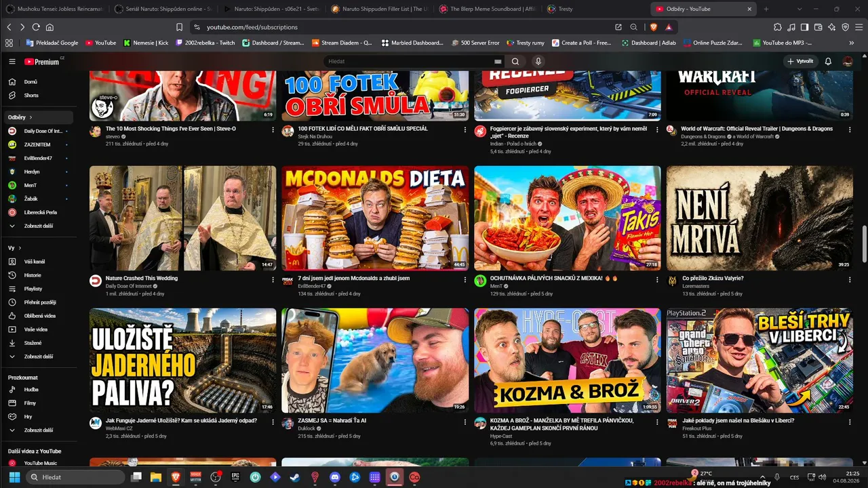Open options for Jak Funguje Jaderné Úložiště
The image size is (868, 488).
point(272,421)
